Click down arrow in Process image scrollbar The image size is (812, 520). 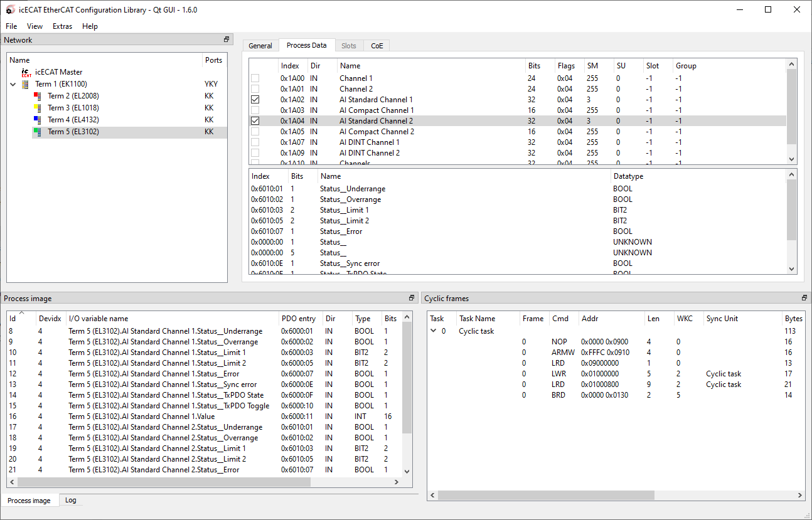[x=407, y=471]
